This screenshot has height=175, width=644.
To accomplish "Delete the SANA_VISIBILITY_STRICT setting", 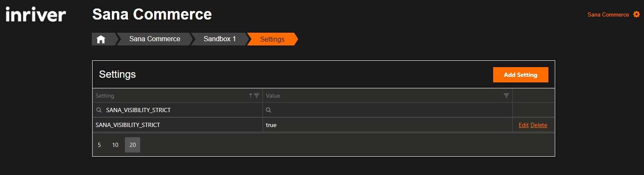I will (x=539, y=125).
